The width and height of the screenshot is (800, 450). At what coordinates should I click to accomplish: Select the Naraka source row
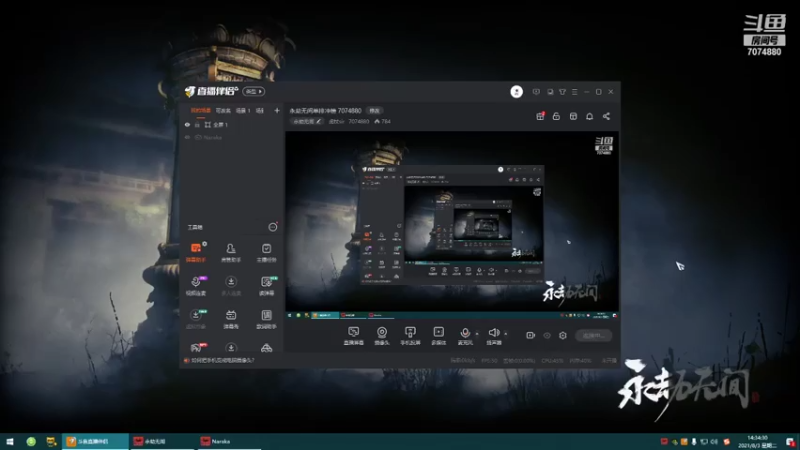point(231,137)
